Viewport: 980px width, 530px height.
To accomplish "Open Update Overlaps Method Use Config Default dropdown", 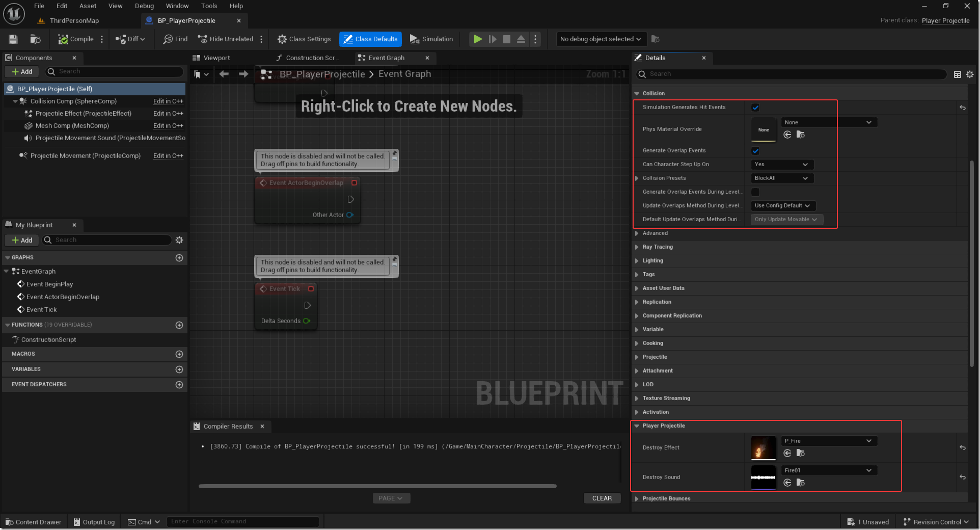I will (x=783, y=206).
